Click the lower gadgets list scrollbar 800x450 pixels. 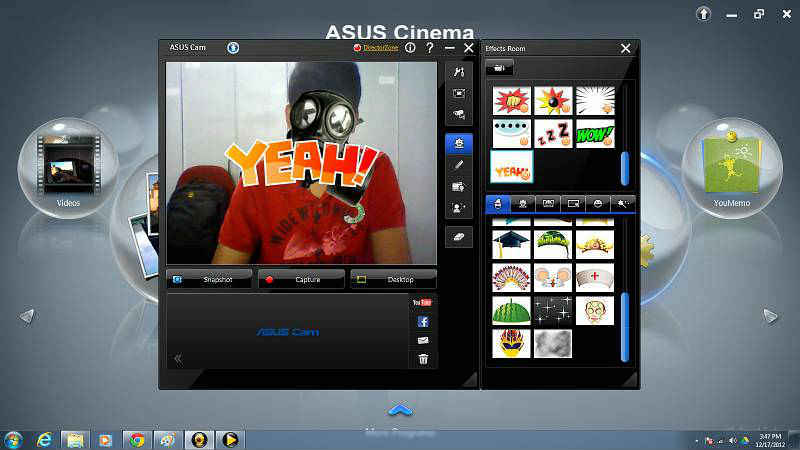tap(624, 327)
